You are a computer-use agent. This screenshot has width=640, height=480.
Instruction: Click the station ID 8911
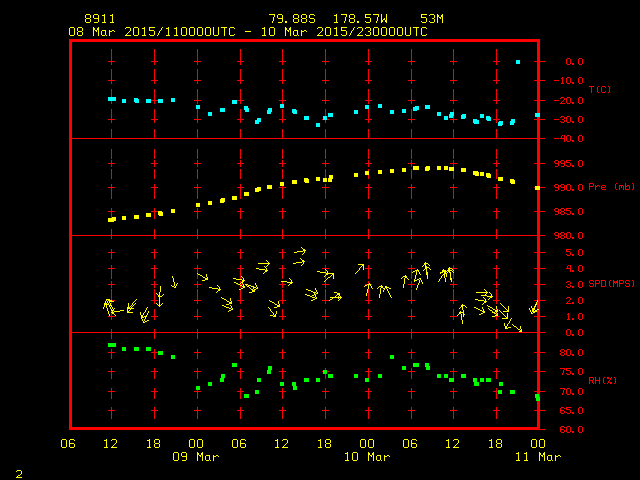point(100,19)
